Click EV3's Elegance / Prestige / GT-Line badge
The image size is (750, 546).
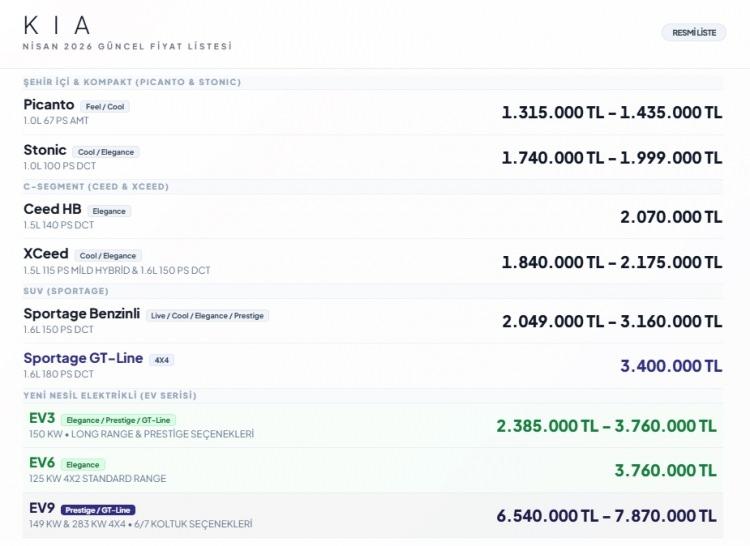(118, 420)
